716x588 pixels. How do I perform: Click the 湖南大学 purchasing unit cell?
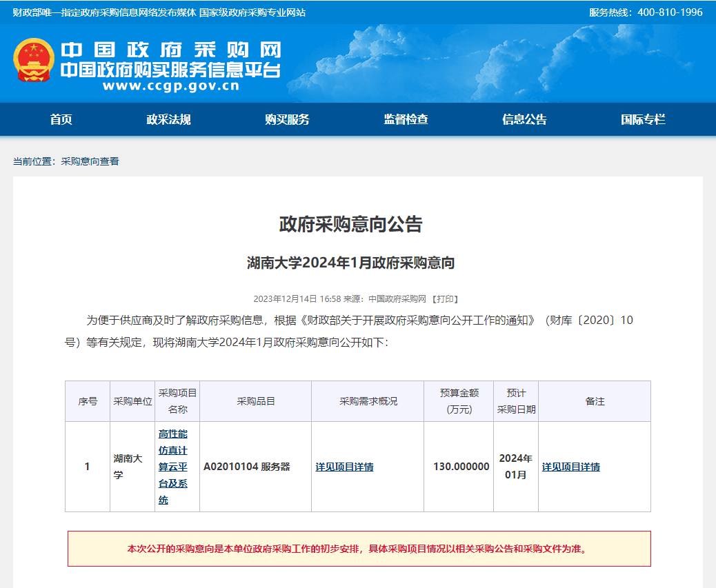(x=132, y=467)
